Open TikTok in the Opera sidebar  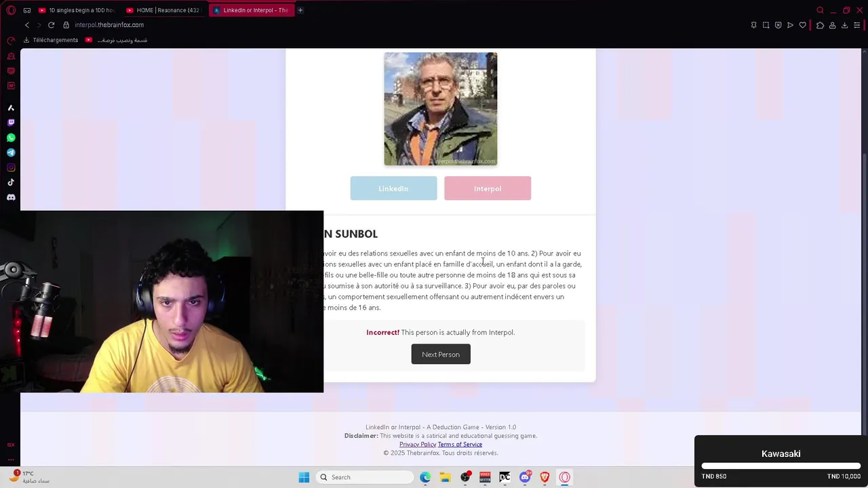point(11,182)
